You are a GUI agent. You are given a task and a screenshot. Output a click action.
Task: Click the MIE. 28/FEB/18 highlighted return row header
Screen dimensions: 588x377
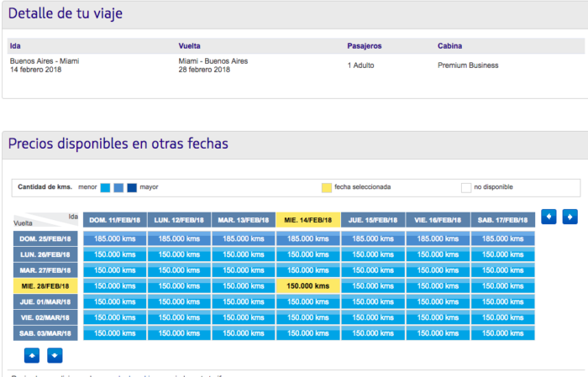pos(44,286)
